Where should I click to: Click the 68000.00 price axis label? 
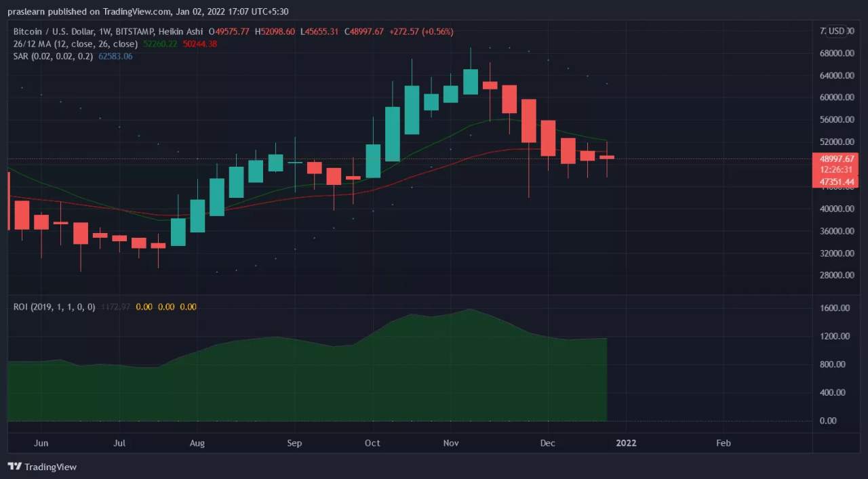click(x=835, y=53)
